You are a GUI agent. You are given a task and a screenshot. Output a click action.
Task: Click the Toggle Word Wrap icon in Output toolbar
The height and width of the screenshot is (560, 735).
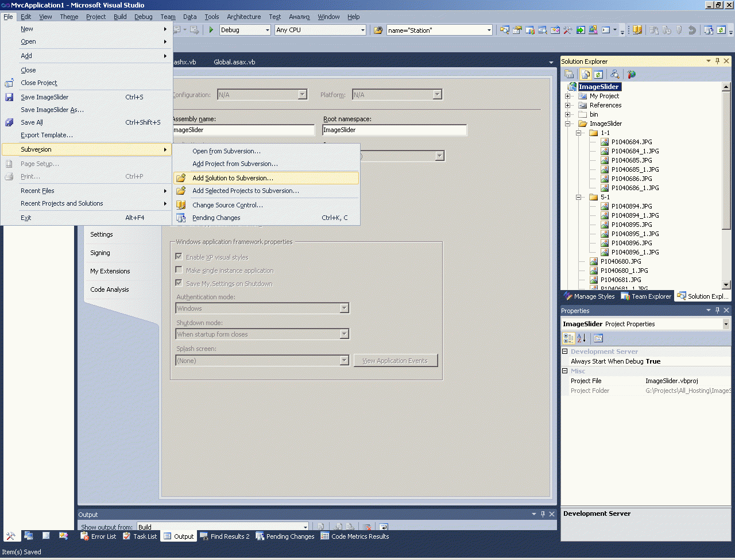point(384,527)
